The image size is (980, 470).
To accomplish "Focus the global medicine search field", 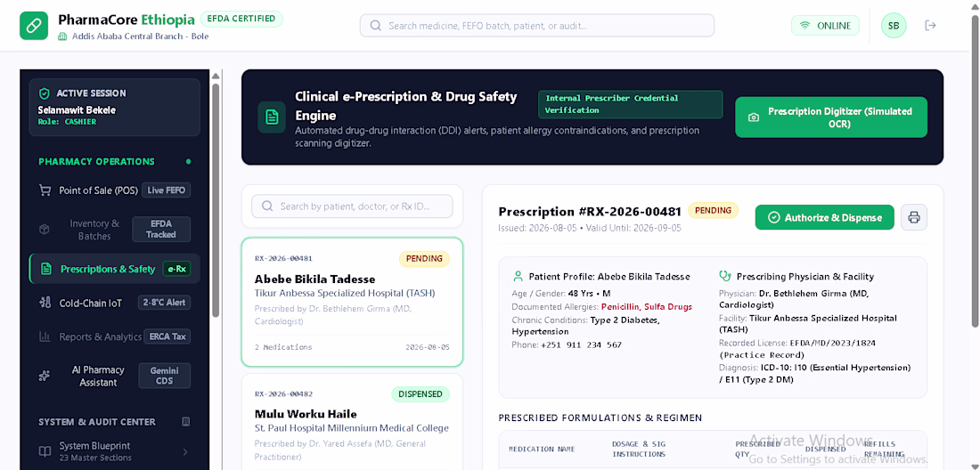I will pos(537,26).
